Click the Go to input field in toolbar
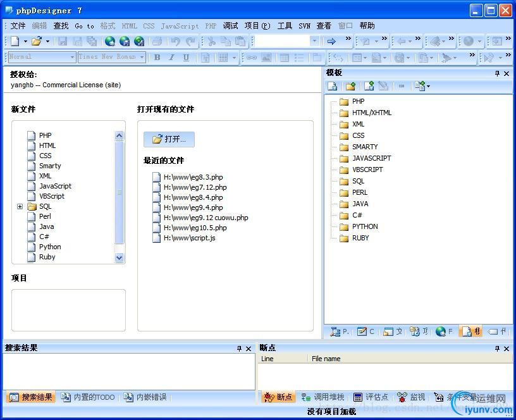516x420 pixels. [283, 41]
